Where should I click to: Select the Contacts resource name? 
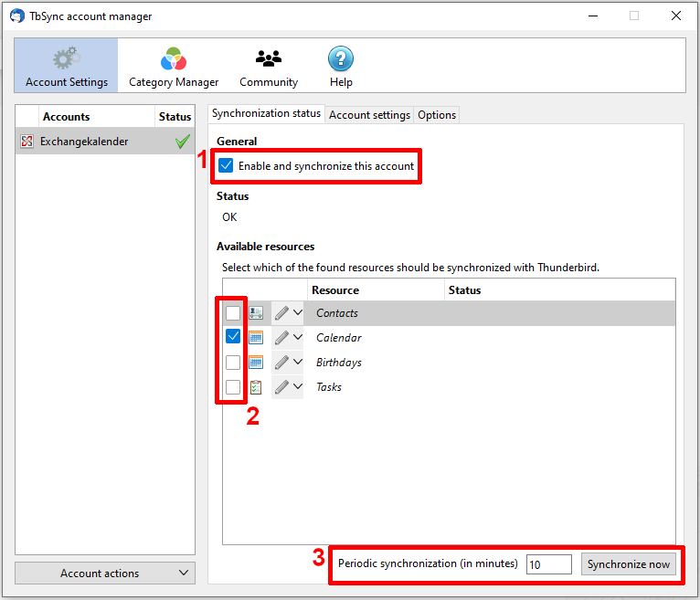337,313
